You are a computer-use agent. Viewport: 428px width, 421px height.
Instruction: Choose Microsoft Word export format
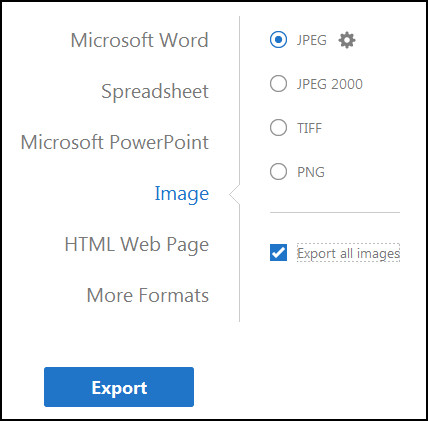139,40
